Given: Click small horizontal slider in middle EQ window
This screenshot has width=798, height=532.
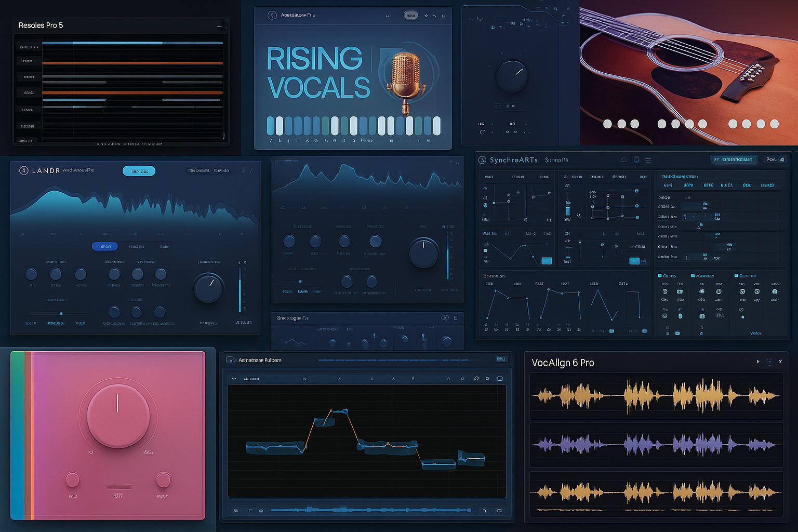Looking at the screenshot, I should 300,282.
